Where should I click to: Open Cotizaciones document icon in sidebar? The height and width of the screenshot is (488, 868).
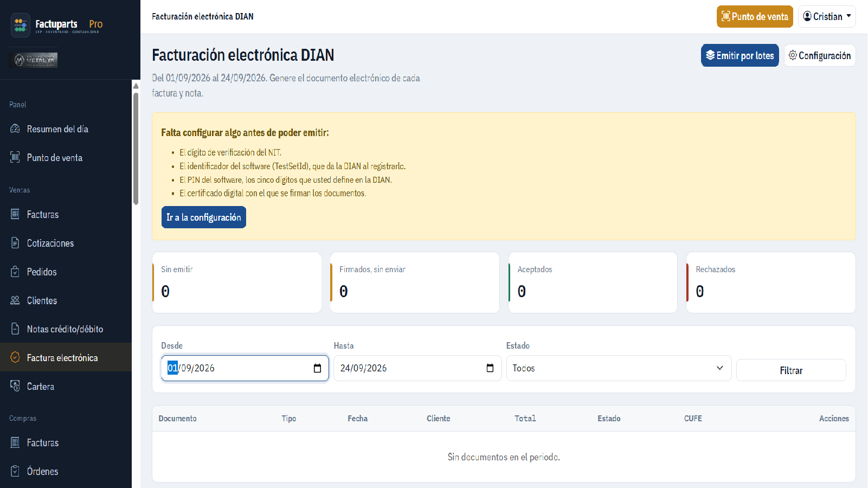(x=15, y=243)
